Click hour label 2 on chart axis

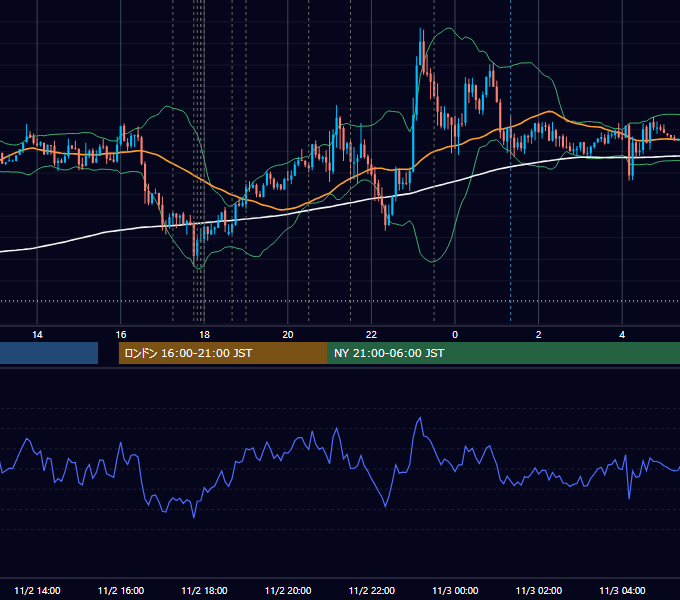pyautogui.click(x=539, y=335)
